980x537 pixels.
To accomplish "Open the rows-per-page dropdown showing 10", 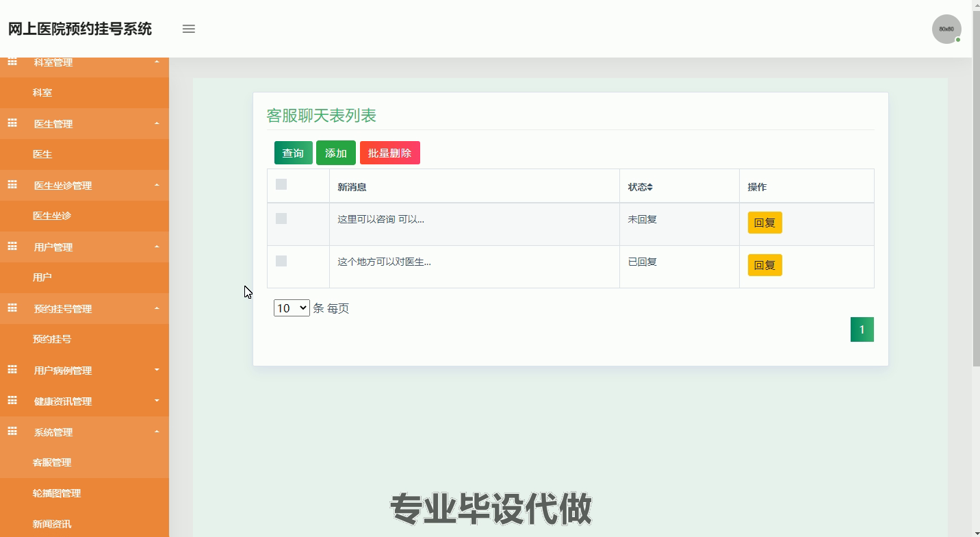I will [x=292, y=308].
